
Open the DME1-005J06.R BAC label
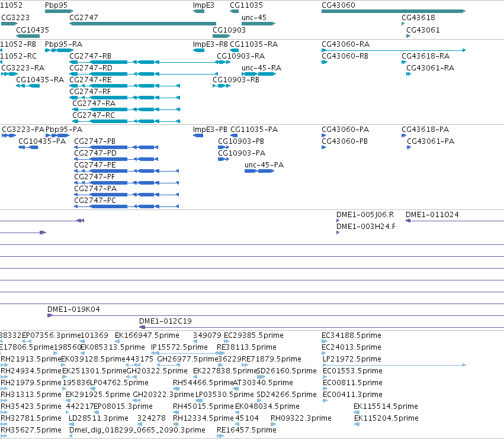[365, 215]
